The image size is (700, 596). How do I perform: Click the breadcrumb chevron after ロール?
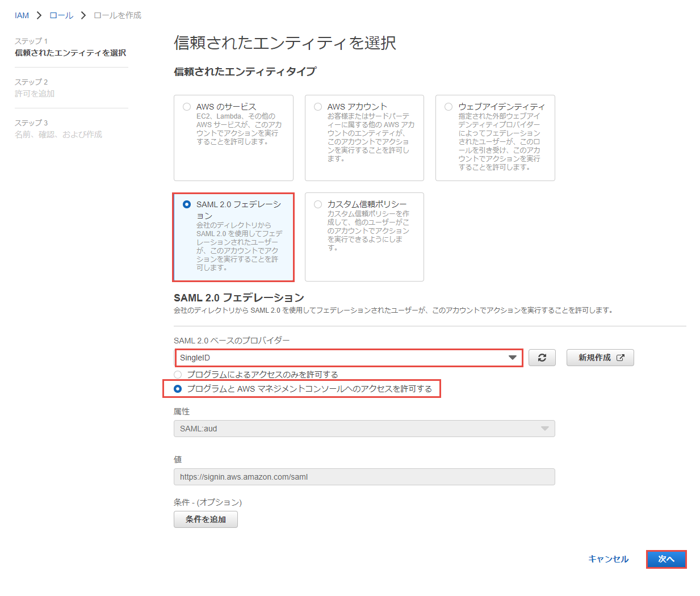[x=83, y=15]
